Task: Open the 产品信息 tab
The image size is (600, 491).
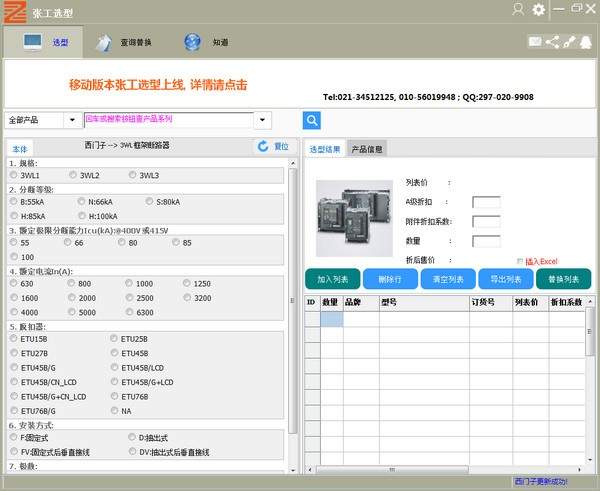Action: tap(366, 149)
